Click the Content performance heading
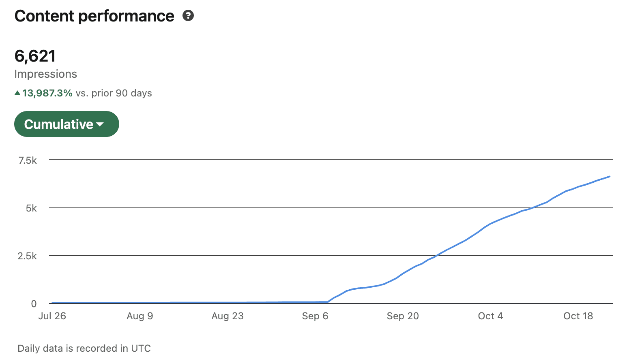 tap(94, 16)
